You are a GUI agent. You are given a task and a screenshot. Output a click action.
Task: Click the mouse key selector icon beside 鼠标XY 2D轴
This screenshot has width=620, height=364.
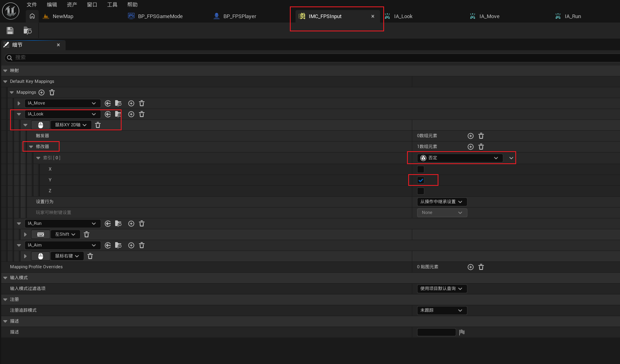(41, 125)
